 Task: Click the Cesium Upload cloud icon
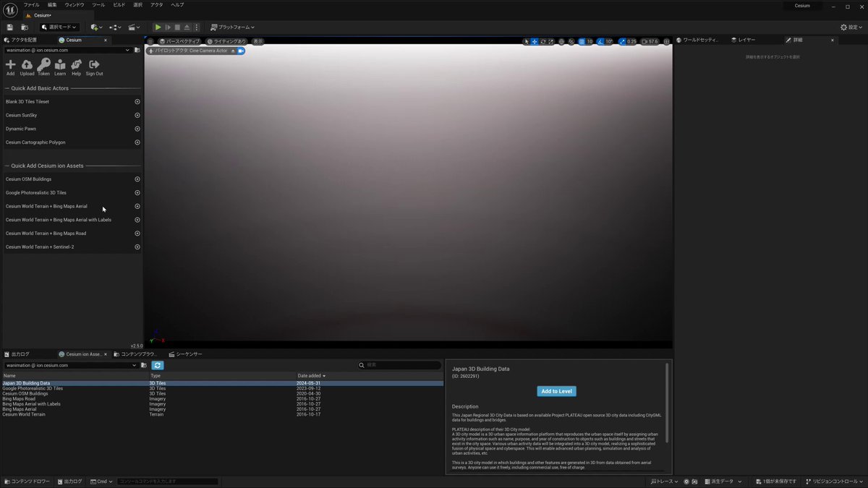pos(27,67)
